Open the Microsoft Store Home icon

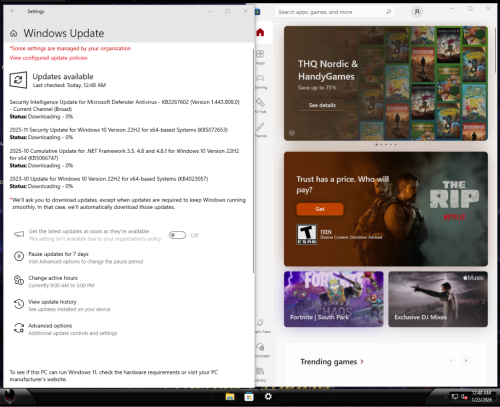(x=260, y=32)
